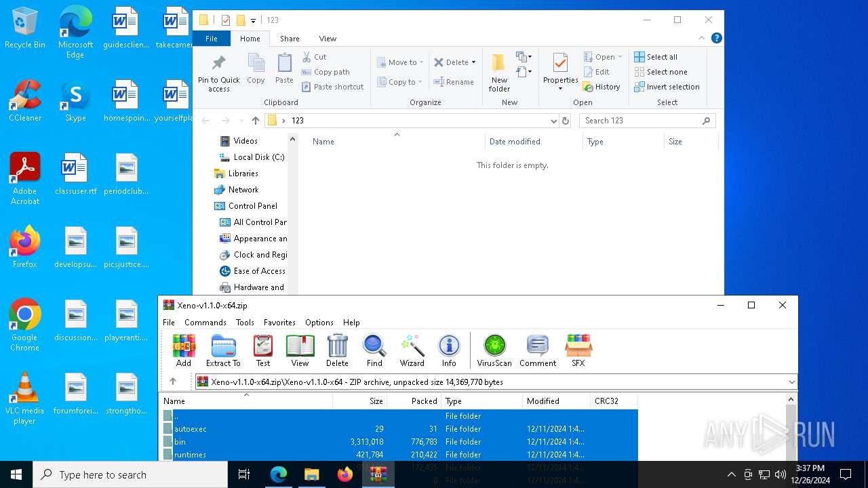The height and width of the screenshot is (488, 868).
Task: Click Paste in the Explorer ribbon
Action: [284, 68]
